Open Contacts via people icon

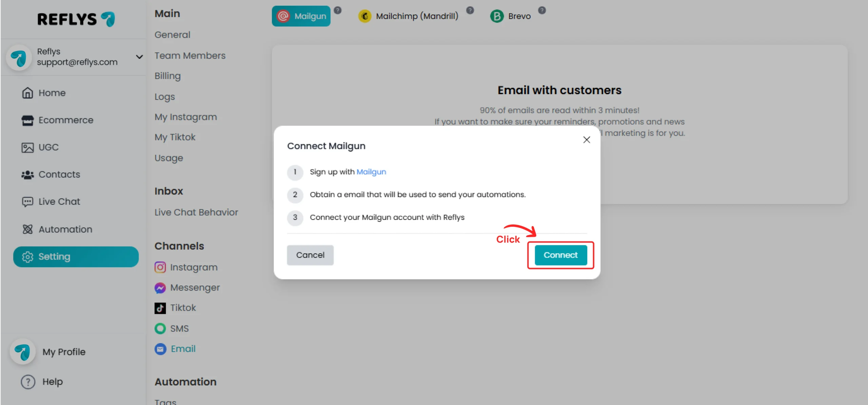click(27, 174)
